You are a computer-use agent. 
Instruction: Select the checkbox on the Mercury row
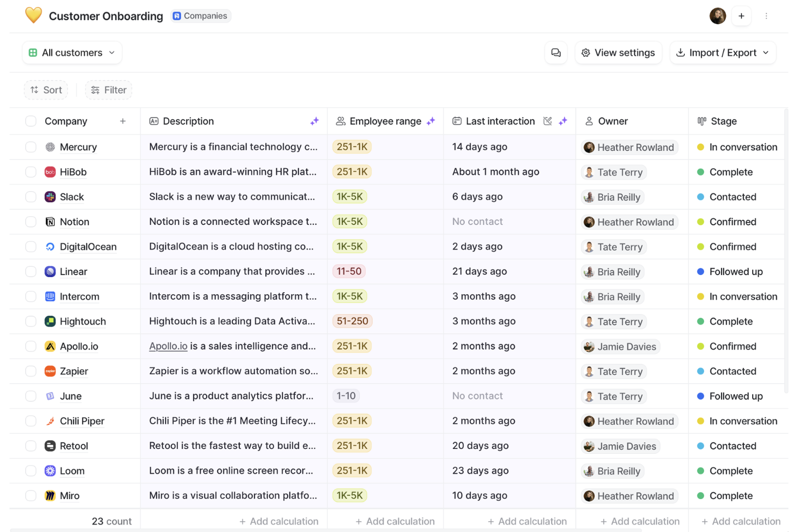[31, 147]
